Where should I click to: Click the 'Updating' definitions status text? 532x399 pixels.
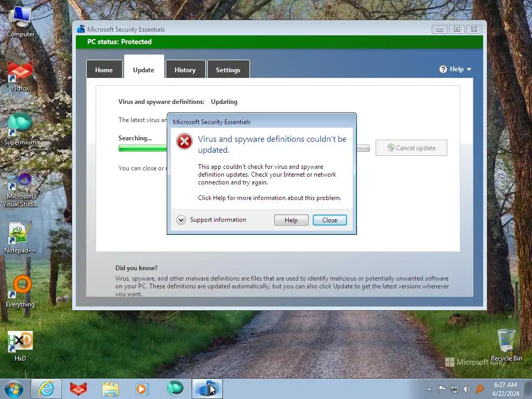point(224,102)
